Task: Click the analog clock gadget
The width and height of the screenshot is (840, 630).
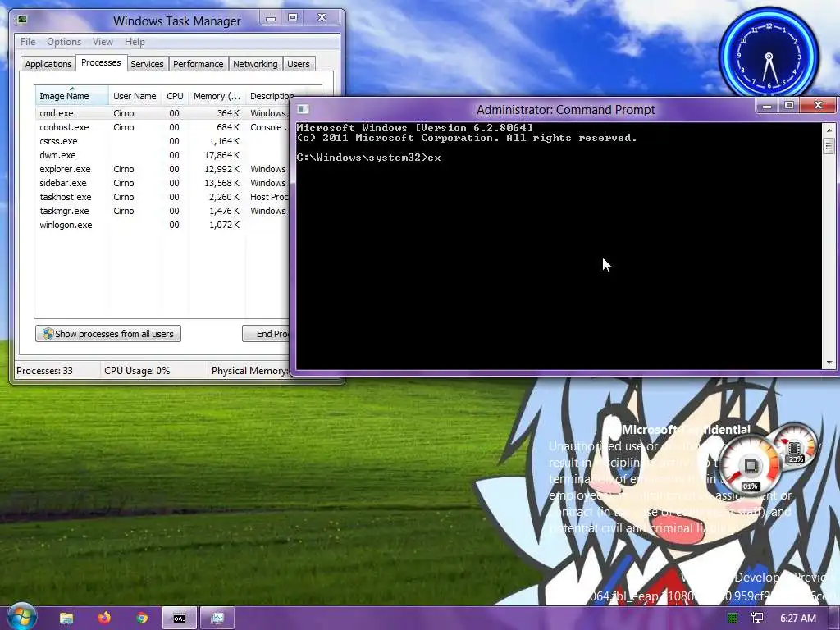Action: [769, 57]
